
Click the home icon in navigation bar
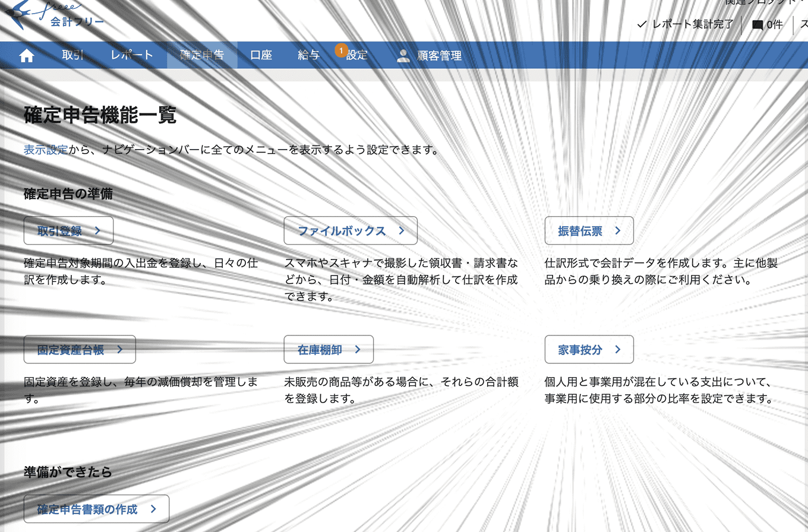(27, 56)
